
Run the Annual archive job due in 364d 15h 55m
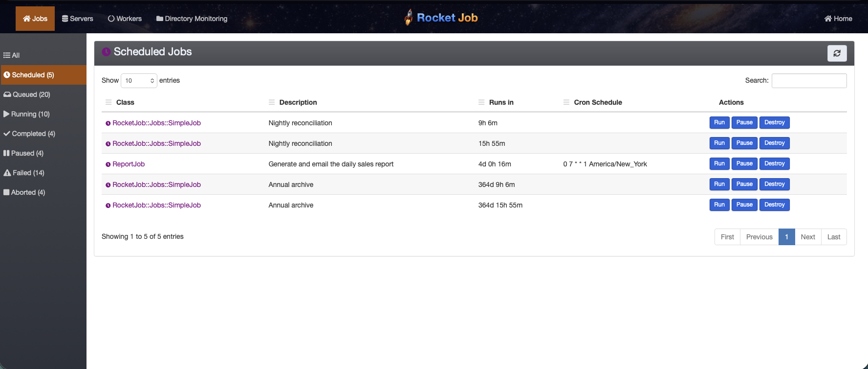(x=719, y=205)
